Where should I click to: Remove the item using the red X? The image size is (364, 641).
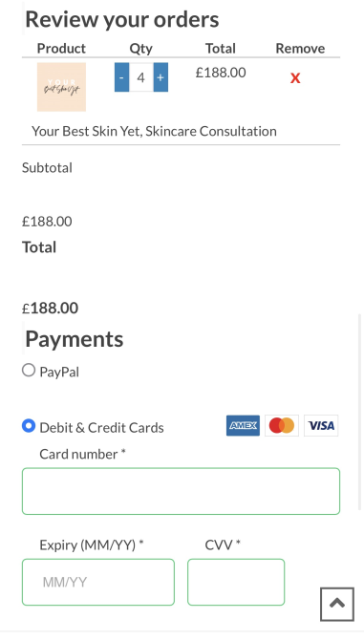(x=295, y=78)
